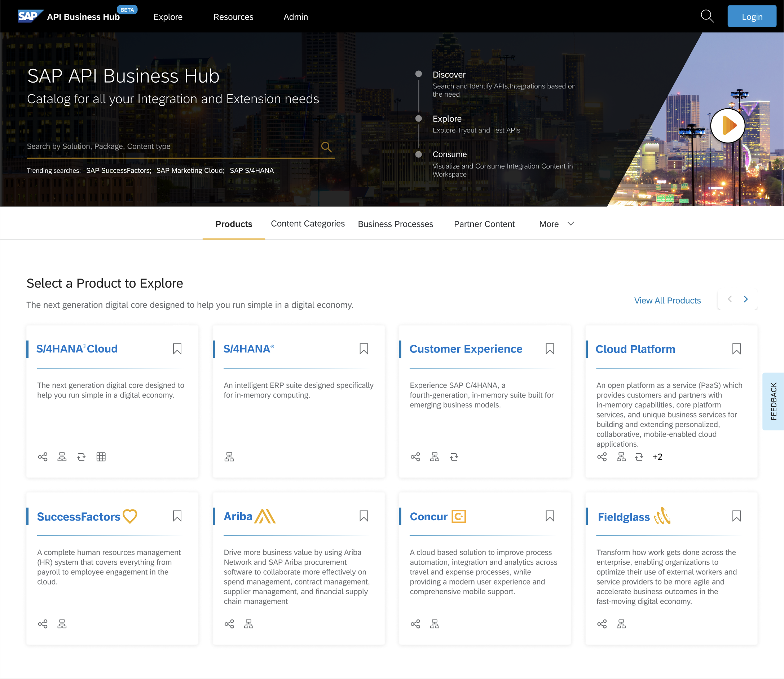Screen dimensions: 784x679
Task: Click the search magnifier in the top navigation
Action: pyautogui.click(x=707, y=16)
